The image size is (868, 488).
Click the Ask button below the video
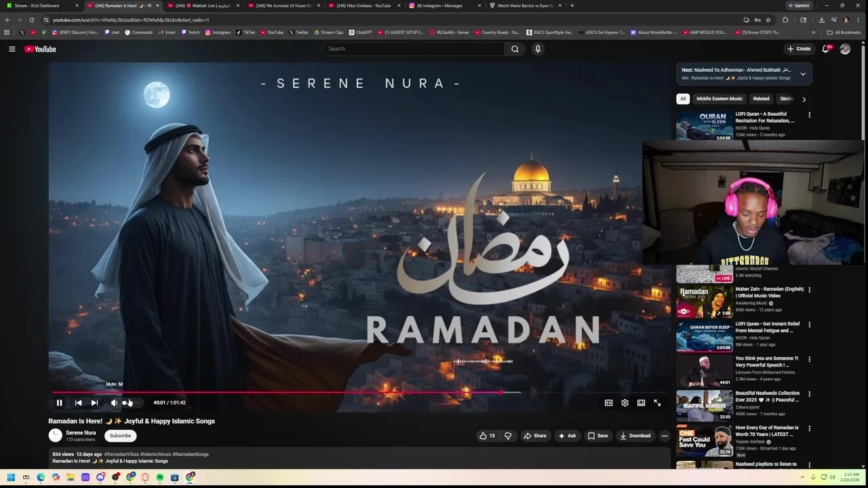click(x=566, y=436)
